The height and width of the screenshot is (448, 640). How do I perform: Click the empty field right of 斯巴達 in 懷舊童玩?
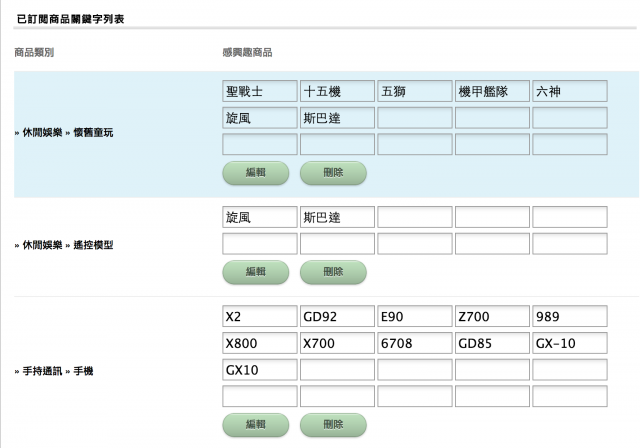[x=415, y=118]
